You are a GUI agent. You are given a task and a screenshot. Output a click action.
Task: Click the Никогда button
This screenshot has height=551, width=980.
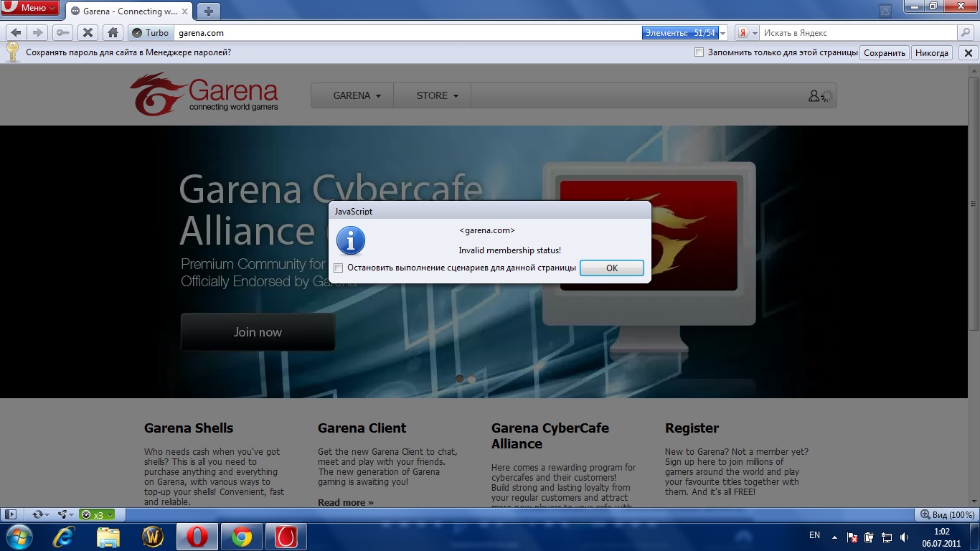(932, 52)
